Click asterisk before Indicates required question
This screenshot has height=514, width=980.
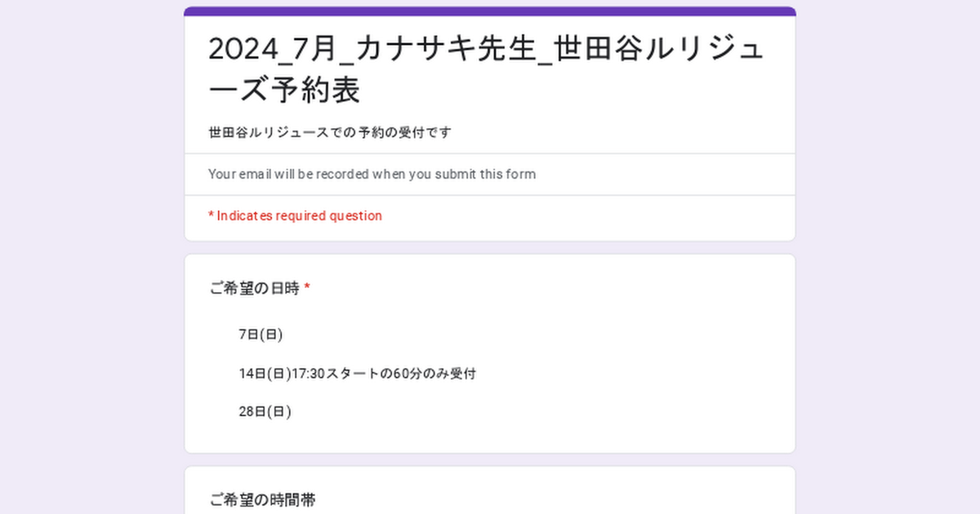[211, 216]
